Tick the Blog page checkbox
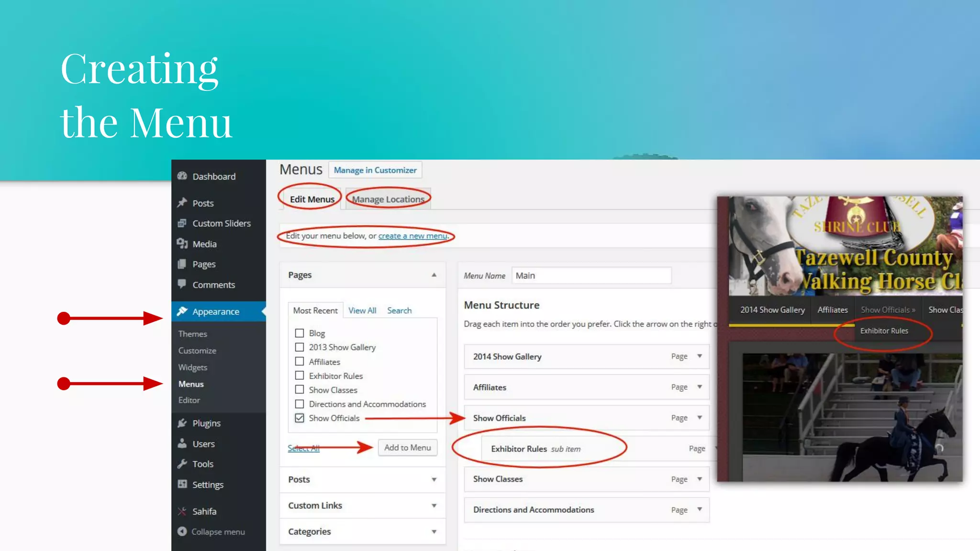This screenshot has height=551, width=980. coord(300,333)
